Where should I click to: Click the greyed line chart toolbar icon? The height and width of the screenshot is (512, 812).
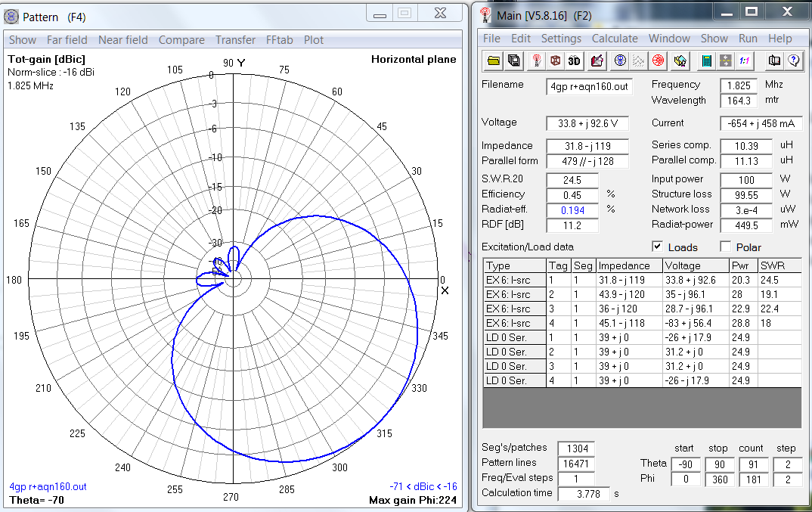[639, 61]
